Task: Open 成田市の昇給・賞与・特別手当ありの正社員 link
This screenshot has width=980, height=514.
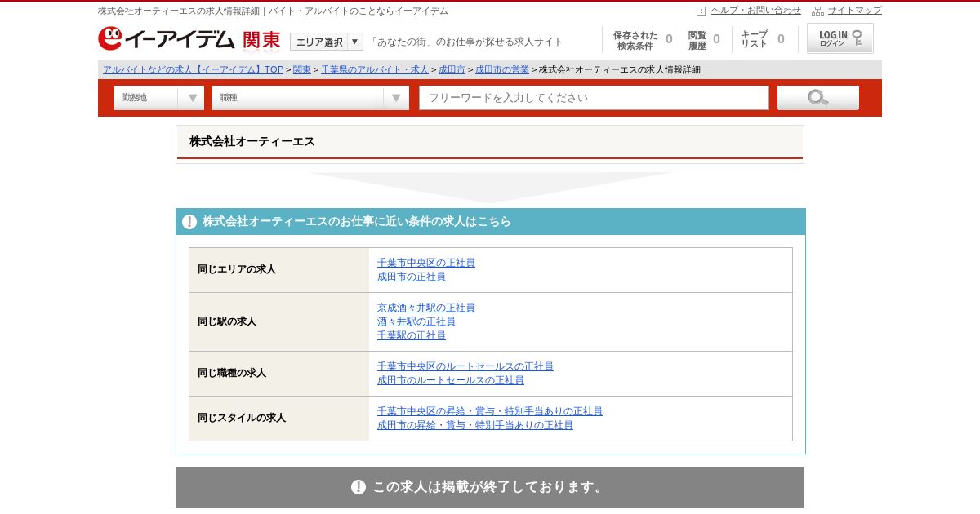Action: point(475,425)
